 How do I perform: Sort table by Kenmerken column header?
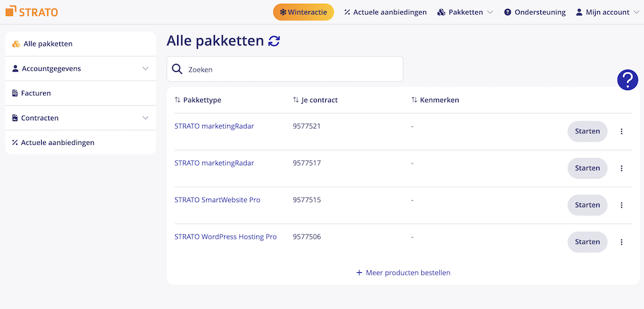pos(435,100)
